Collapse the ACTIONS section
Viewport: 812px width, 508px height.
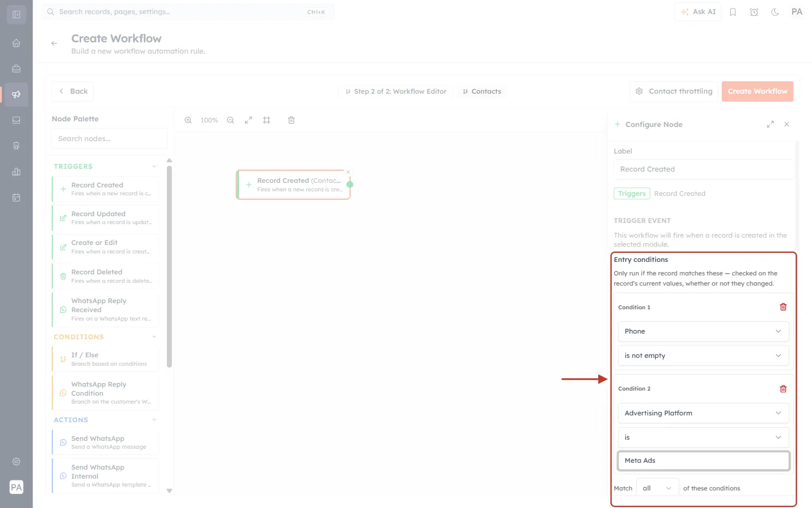pos(154,420)
